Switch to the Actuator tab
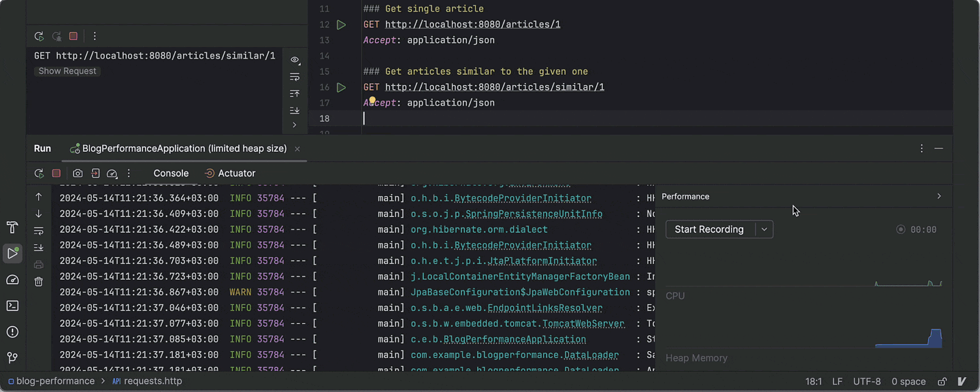Screen dimensions: 980x392 pos(230,174)
